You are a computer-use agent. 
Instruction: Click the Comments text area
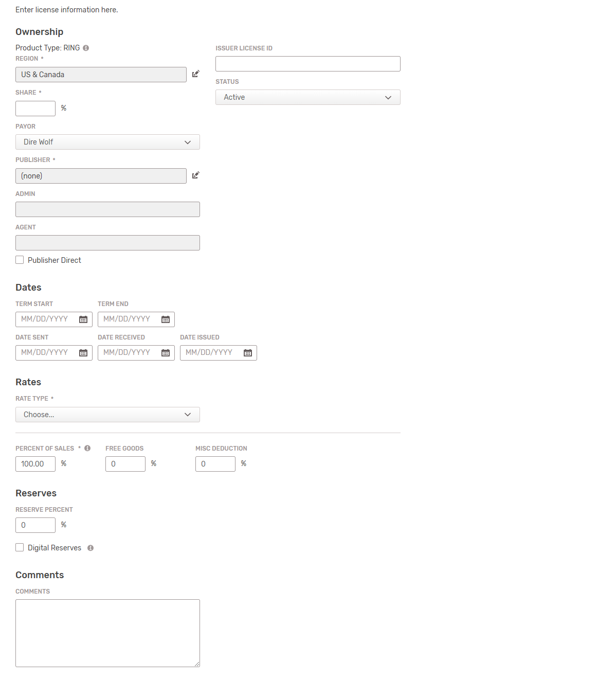pyautogui.click(x=107, y=633)
